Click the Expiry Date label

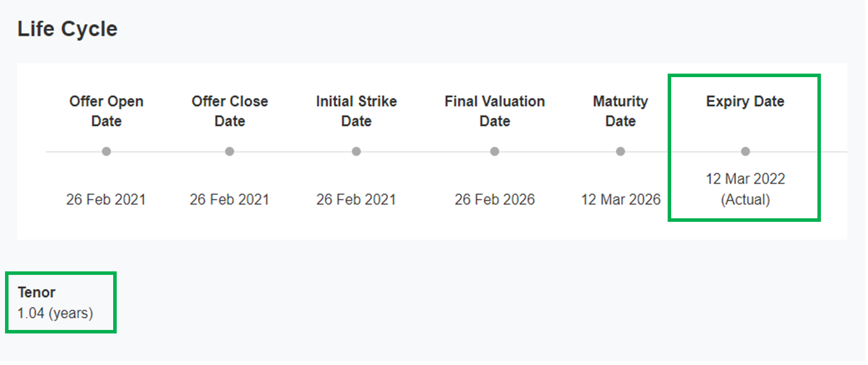tap(745, 101)
